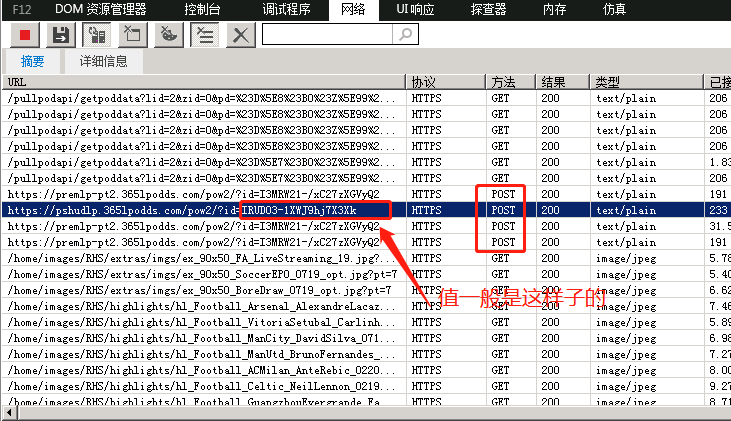Stop network traffic capture with red button

click(24, 35)
